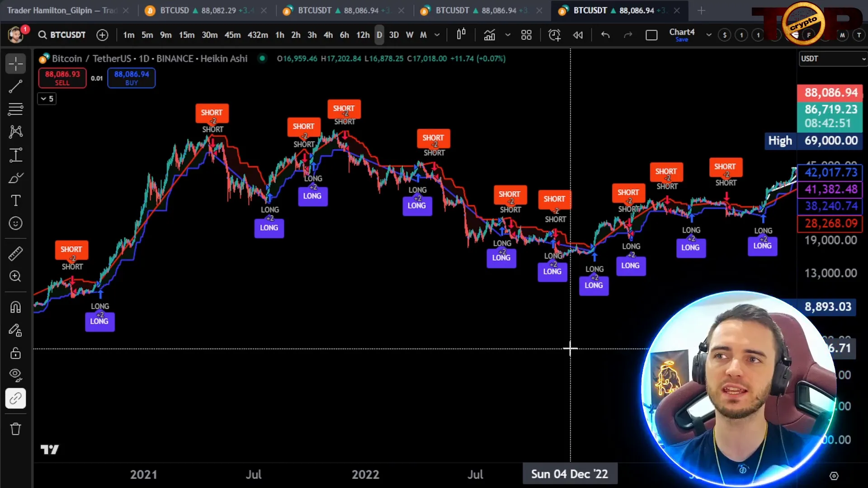Toggle stay in drawing mode
This screenshot has height=488, width=868.
coord(15,330)
